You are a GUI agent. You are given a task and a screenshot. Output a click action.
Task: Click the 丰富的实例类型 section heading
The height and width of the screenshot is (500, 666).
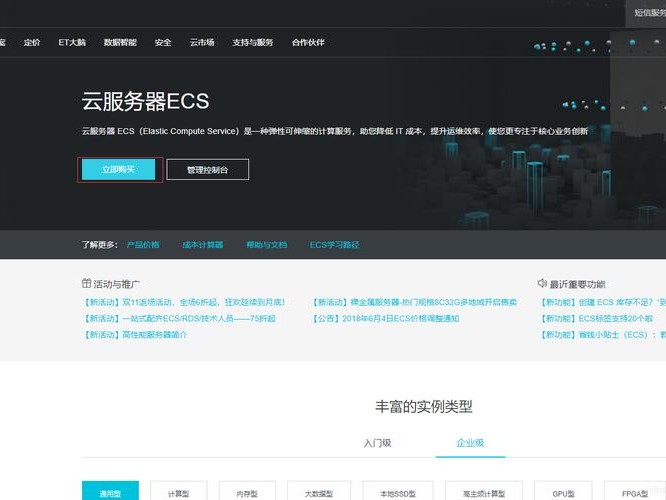point(423,407)
